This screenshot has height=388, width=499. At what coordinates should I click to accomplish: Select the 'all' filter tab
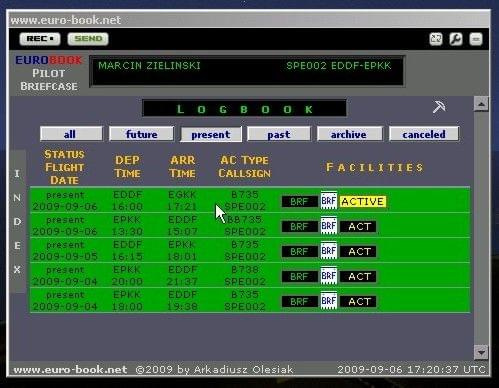pos(71,134)
